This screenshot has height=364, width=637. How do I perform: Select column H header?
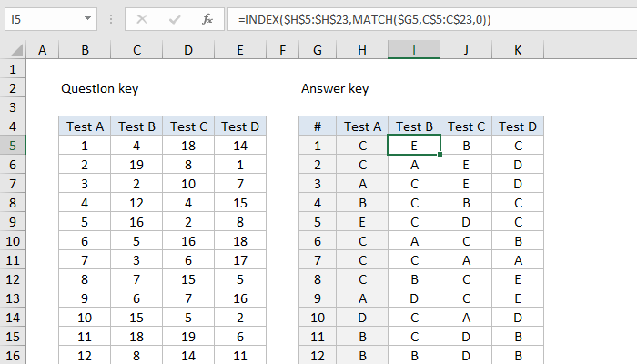[362, 50]
